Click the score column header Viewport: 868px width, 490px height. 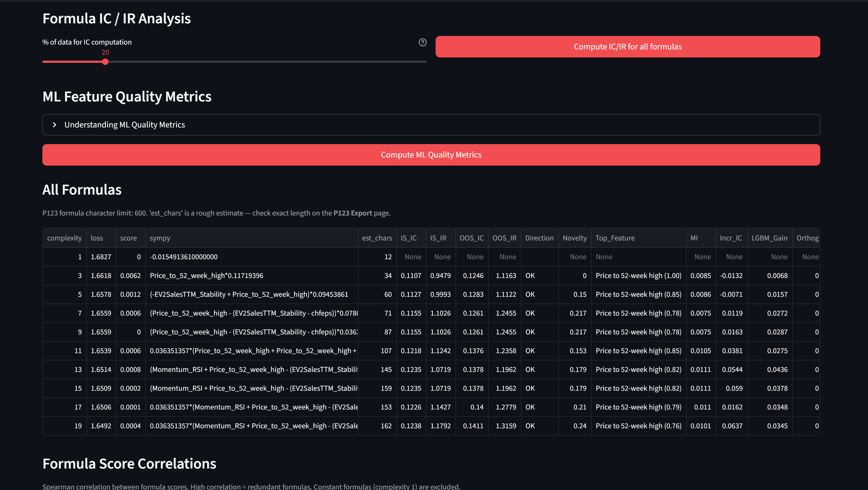coord(128,238)
